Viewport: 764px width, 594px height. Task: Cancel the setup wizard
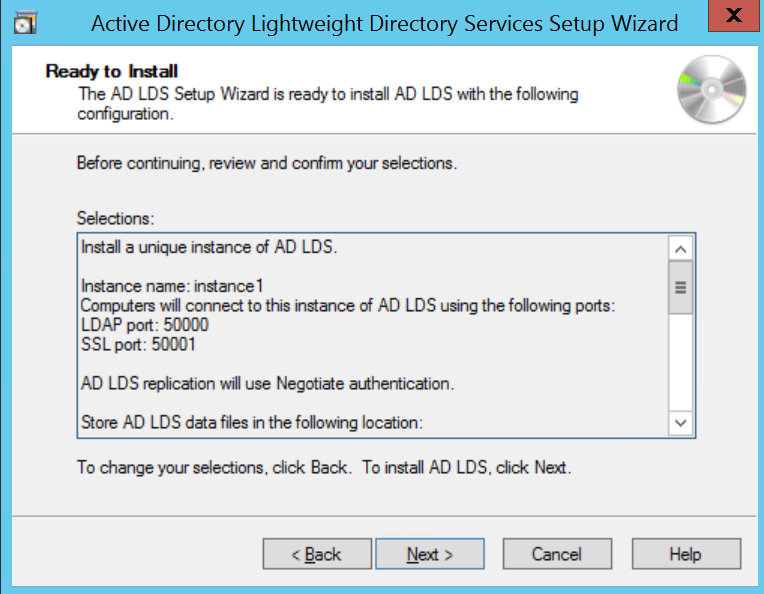click(x=556, y=554)
